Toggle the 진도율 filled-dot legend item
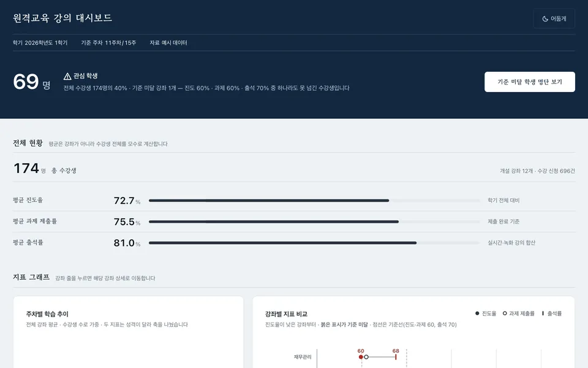The width and height of the screenshot is (588, 368). click(486, 313)
